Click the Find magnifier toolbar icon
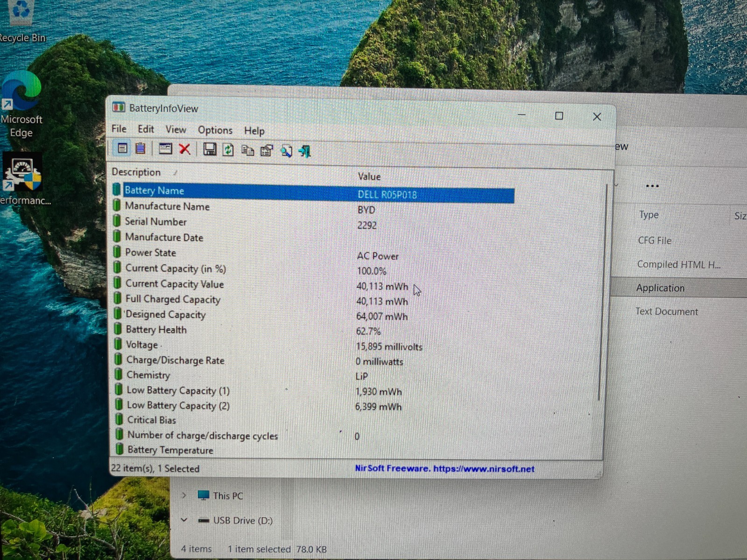The height and width of the screenshot is (560, 747). tap(286, 151)
